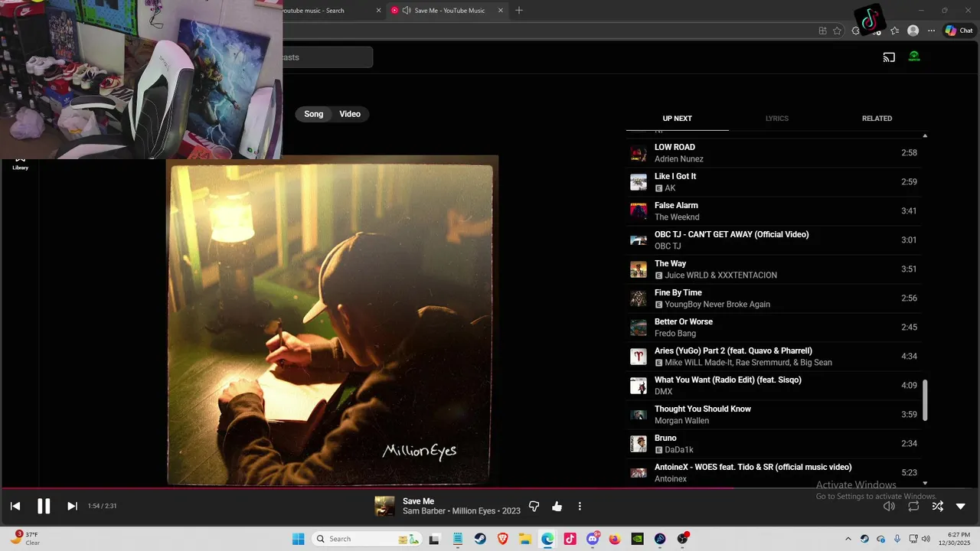Play What You Want (Radio Edit) by DMX

pyautogui.click(x=773, y=386)
